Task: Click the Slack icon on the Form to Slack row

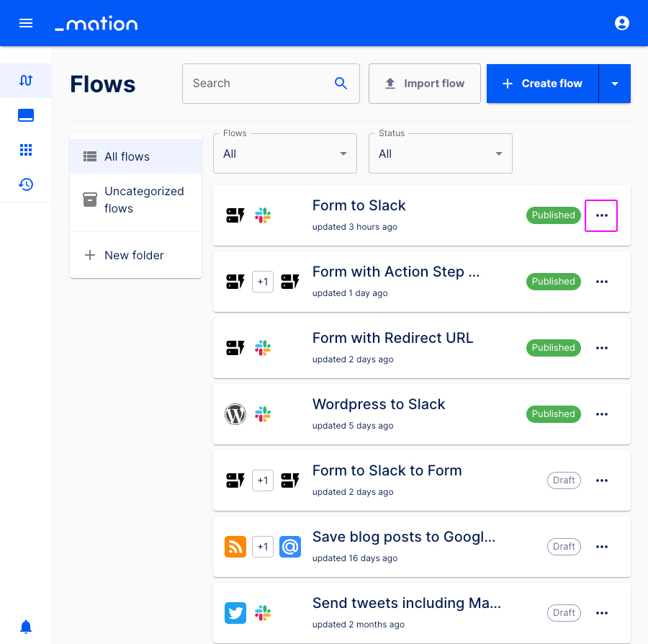Action: pos(263,215)
